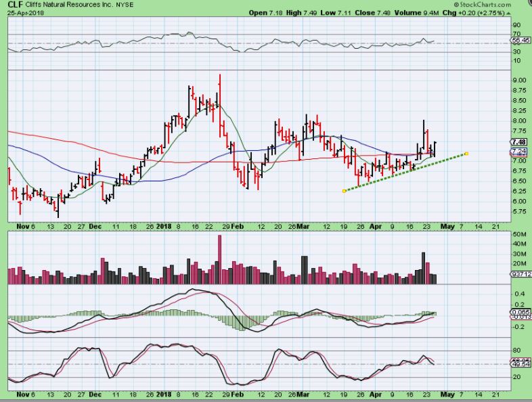Click the Dec label on the bottom date axis
Viewport: 532px width, 402px height.
(95, 394)
